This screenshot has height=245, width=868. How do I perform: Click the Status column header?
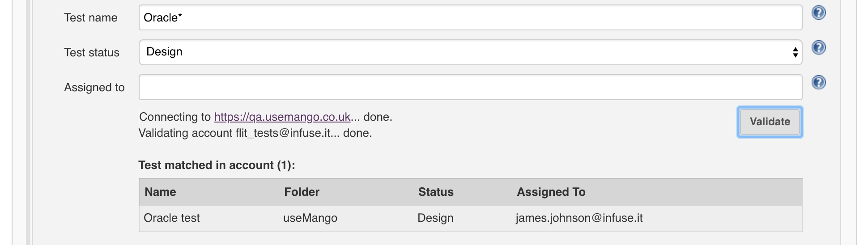point(436,192)
